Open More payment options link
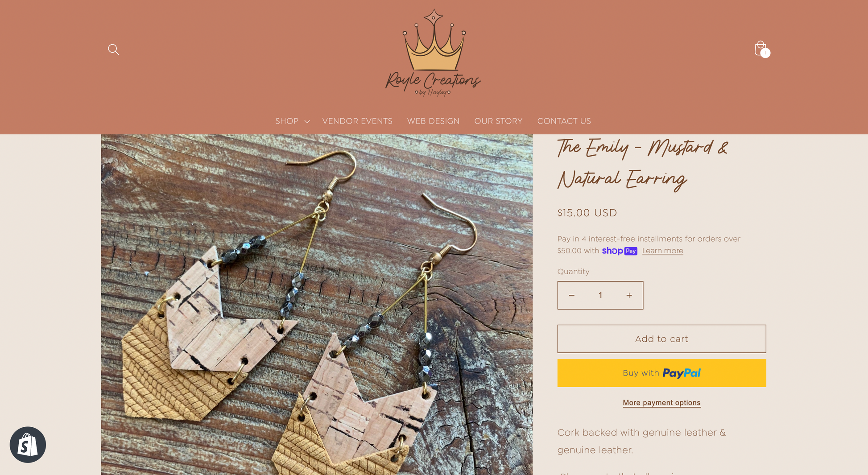The height and width of the screenshot is (475, 868). pyautogui.click(x=661, y=403)
